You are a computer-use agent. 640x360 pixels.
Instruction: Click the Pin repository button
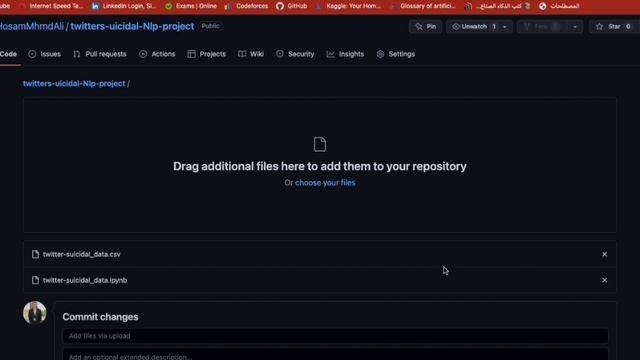[x=425, y=27]
